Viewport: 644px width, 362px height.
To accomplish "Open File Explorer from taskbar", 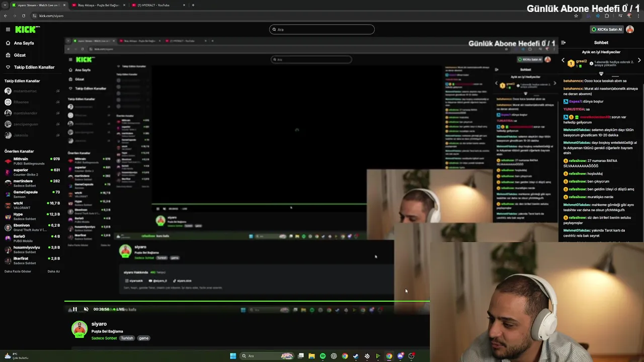I will pos(311,356).
